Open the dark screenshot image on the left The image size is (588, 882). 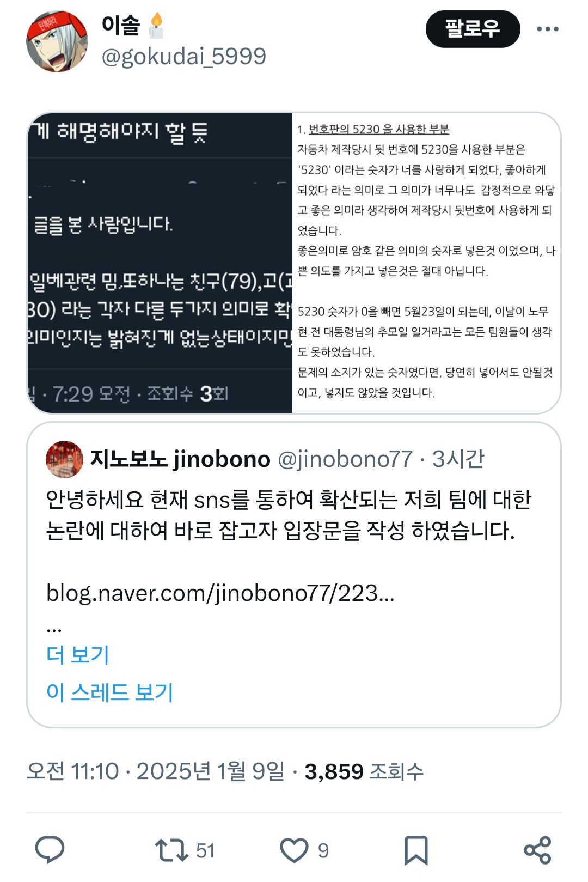tap(160, 263)
